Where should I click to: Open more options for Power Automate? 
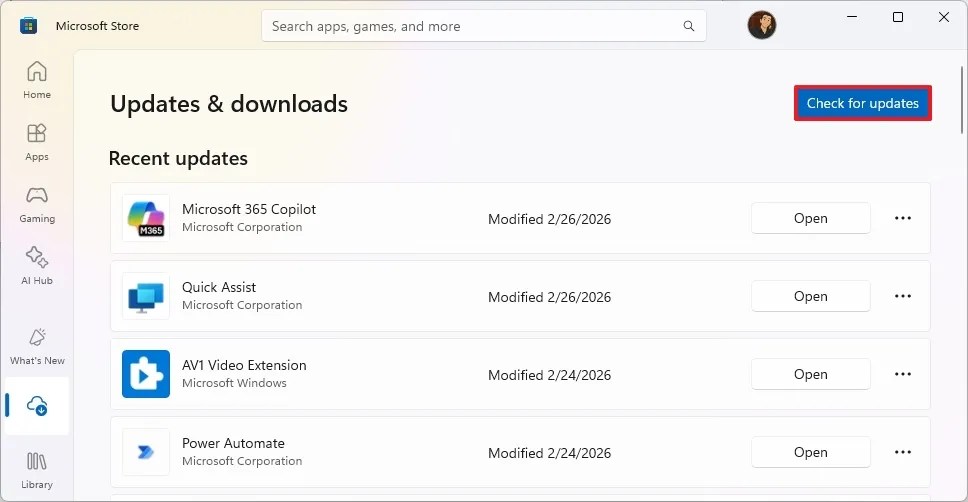(903, 452)
